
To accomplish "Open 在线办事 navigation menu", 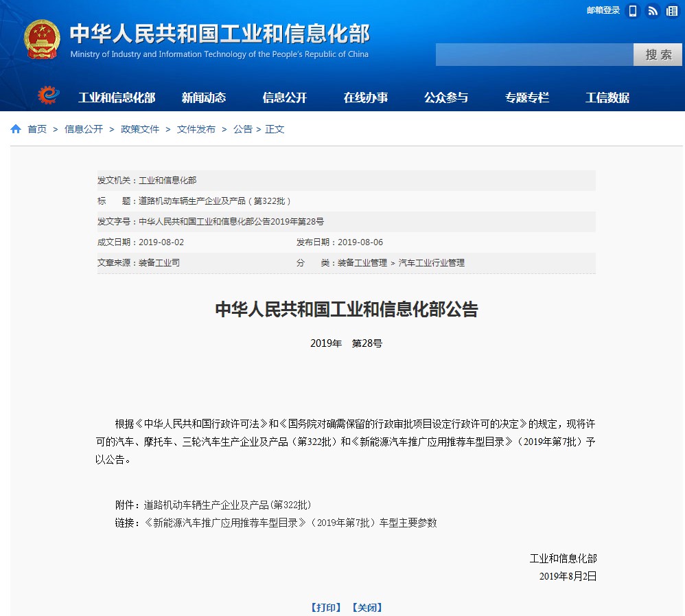I will tap(365, 98).
